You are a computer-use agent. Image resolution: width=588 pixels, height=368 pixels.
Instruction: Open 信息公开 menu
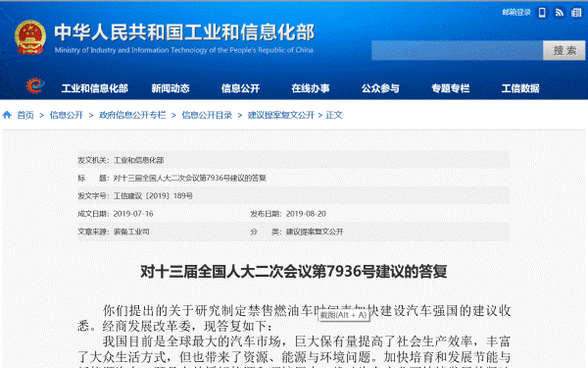coord(240,88)
